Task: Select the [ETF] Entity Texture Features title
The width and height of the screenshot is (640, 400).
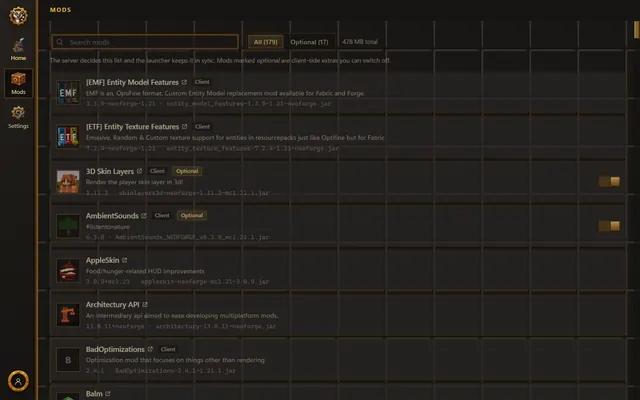Action: click(132, 127)
